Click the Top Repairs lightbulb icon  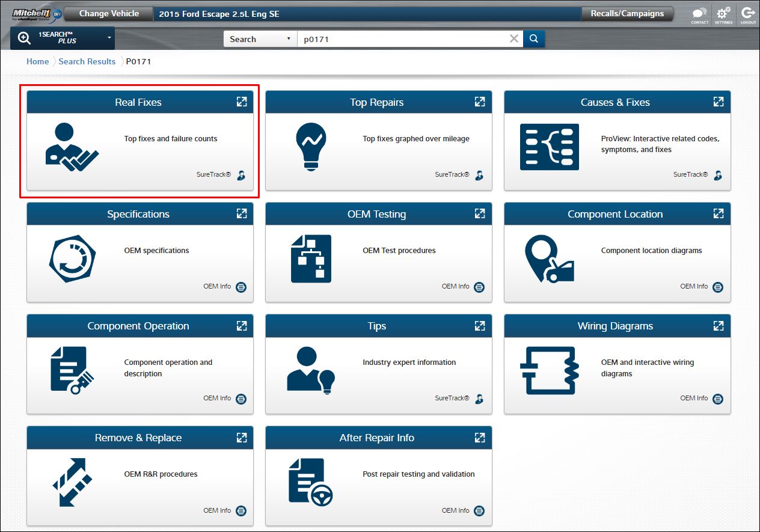click(311, 146)
